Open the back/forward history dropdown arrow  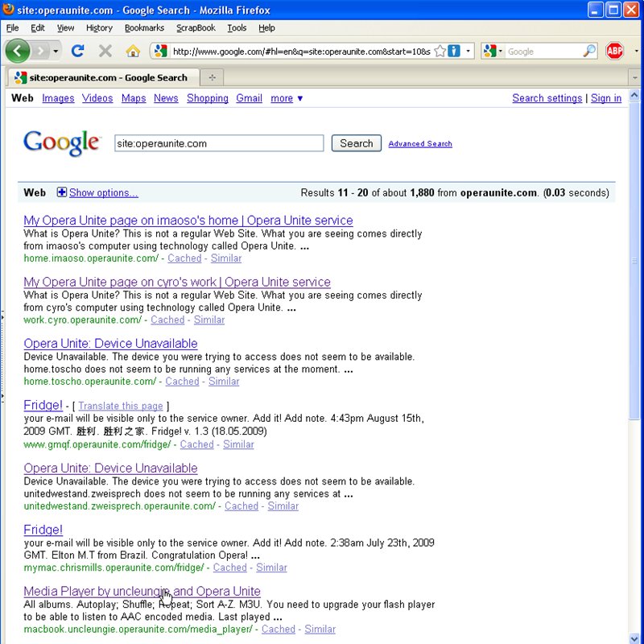click(56, 52)
